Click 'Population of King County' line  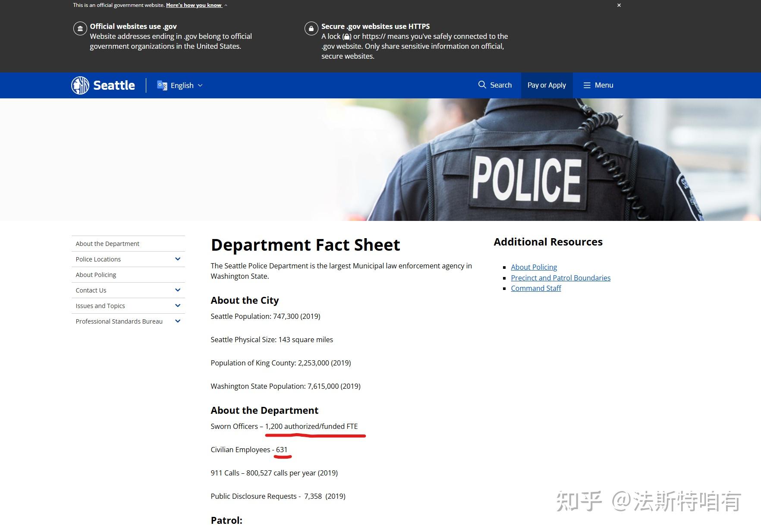[x=281, y=363]
